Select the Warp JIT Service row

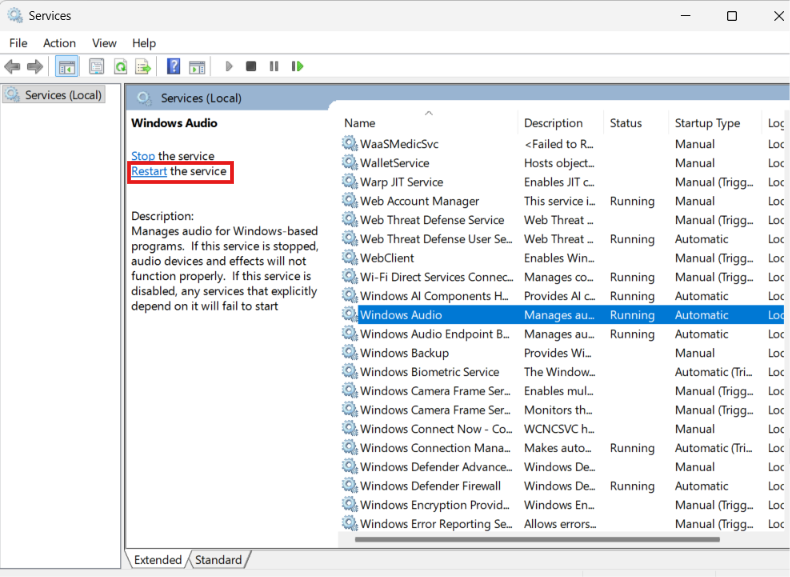point(562,182)
